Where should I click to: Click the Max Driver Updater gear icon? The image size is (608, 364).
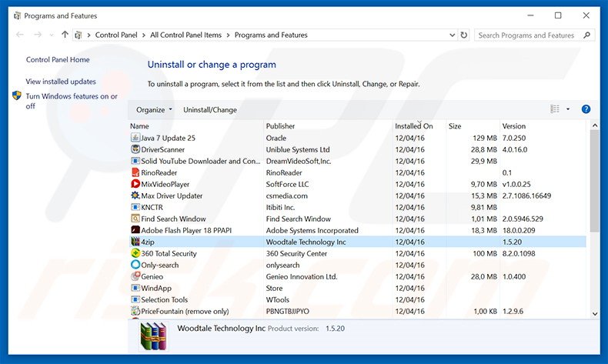click(135, 195)
